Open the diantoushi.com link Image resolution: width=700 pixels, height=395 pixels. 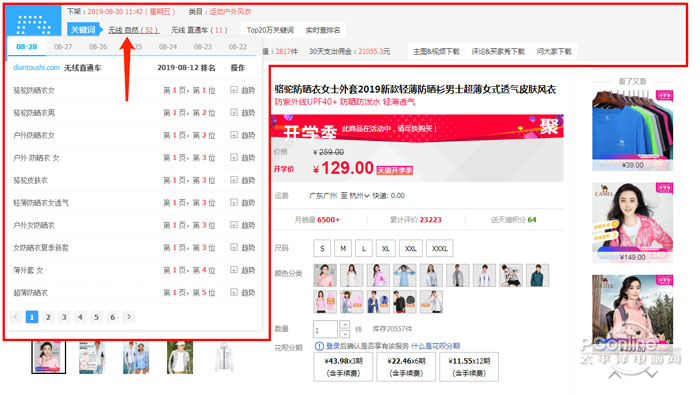click(36, 67)
